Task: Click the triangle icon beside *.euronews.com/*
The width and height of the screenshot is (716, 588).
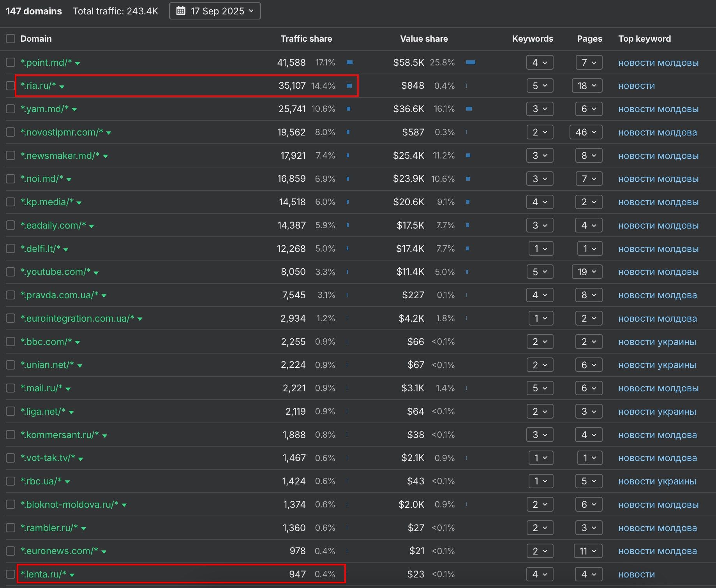Action: click(x=104, y=552)
